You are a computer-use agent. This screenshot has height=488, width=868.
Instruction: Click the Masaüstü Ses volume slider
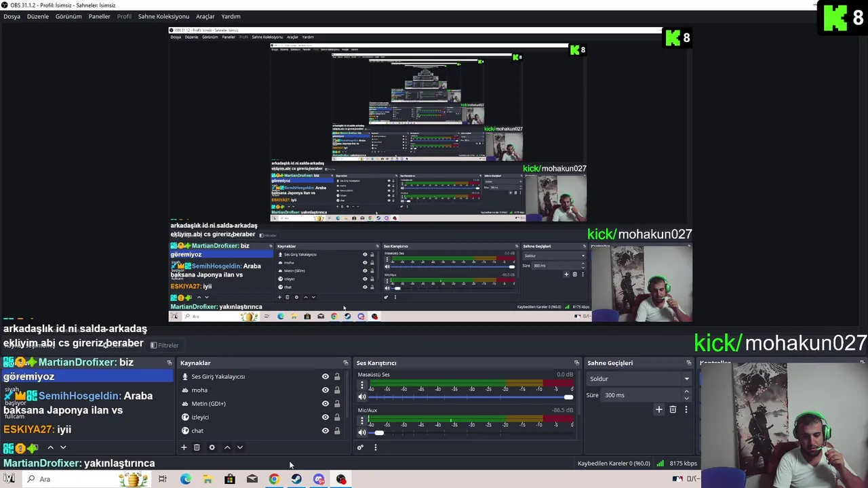[471, 397]
